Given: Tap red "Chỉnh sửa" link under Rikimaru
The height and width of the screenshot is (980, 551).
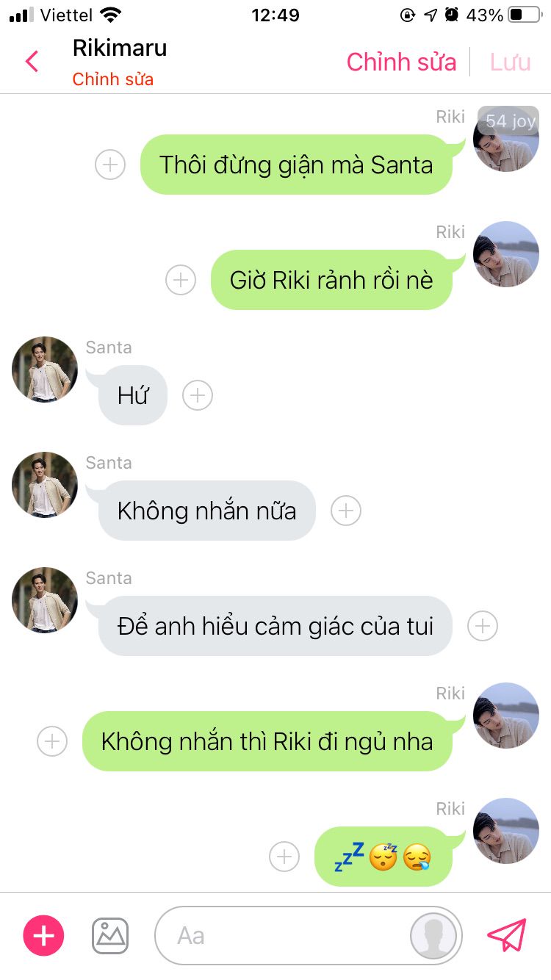Looking at the screenshot, I should (113, 79).
